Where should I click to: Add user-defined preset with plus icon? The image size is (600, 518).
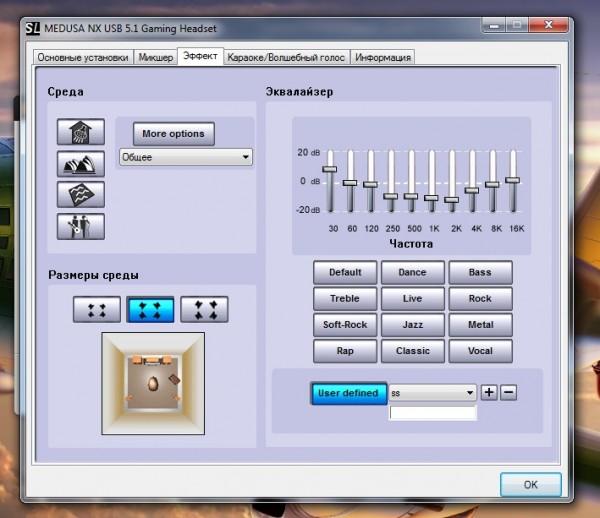(x=489, y=393)
